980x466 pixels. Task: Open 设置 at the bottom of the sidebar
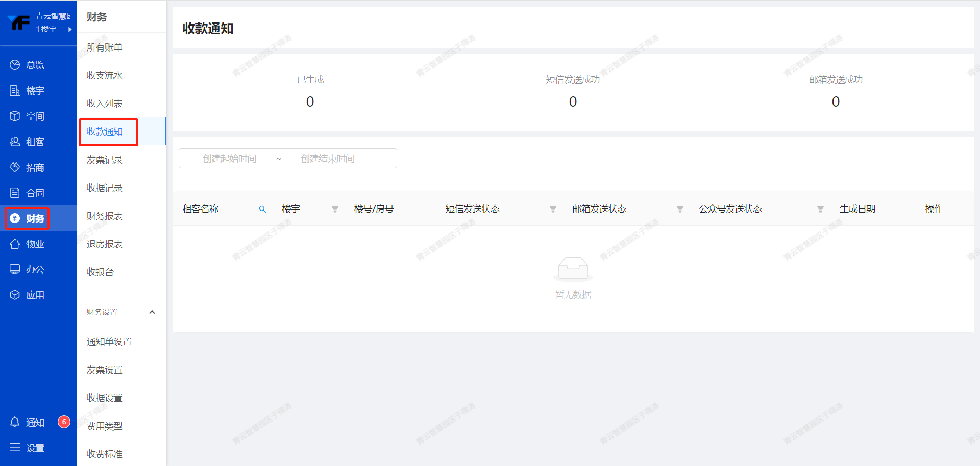[35, 448]
